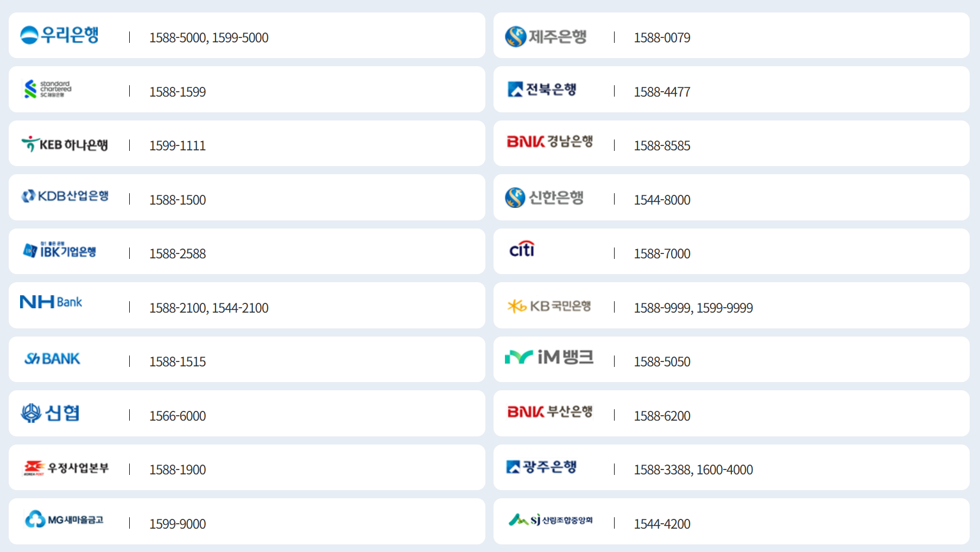The image size is (980, 552).
Task: Click the phone number 1588-1515
Action: point(178,361)
